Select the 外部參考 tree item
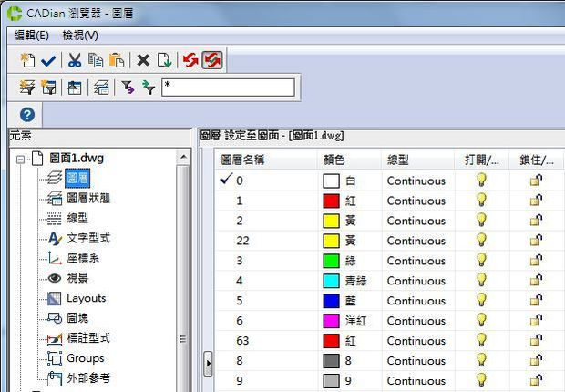 click(88, 378)
